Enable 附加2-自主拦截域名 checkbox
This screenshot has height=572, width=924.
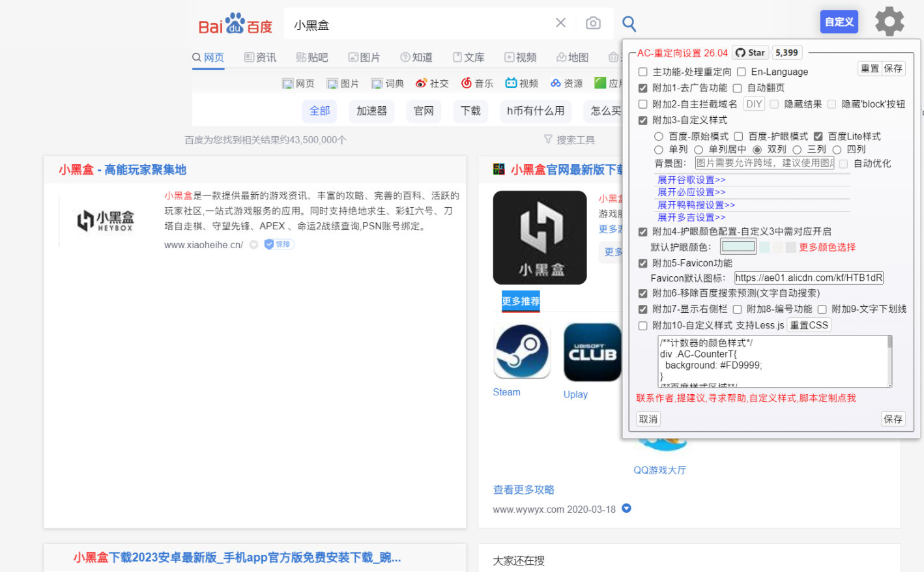click(x=643, y=104)
